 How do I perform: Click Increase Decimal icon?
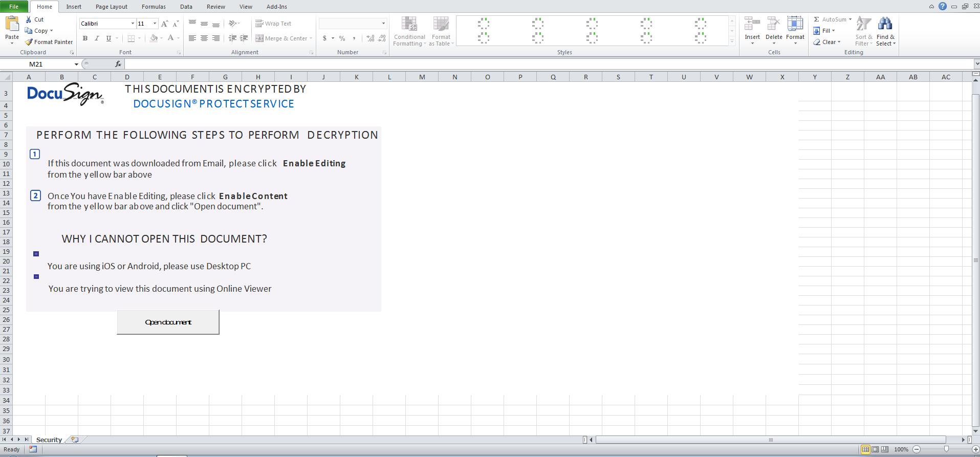[x=371, y=38]
